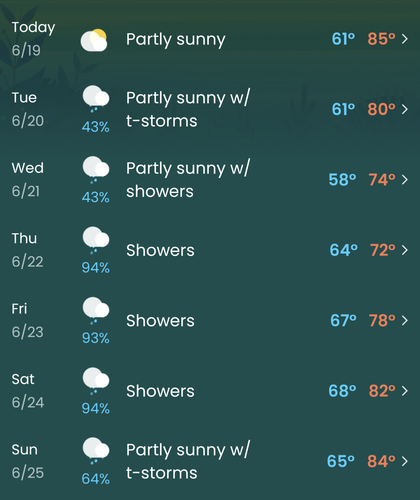Screen dimensions: 420x500
Task: Open Wednesday 6/21 details chevron arrow
Action: pyautogui.click(x=405, y=180)
